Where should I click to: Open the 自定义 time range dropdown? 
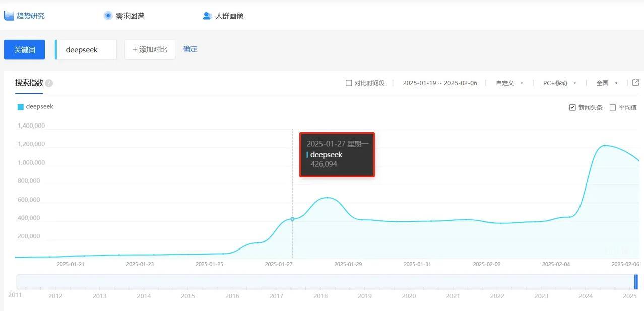point(508,83)
